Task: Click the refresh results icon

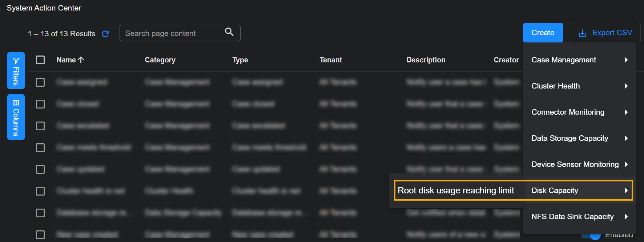Action: coord(105,34)
